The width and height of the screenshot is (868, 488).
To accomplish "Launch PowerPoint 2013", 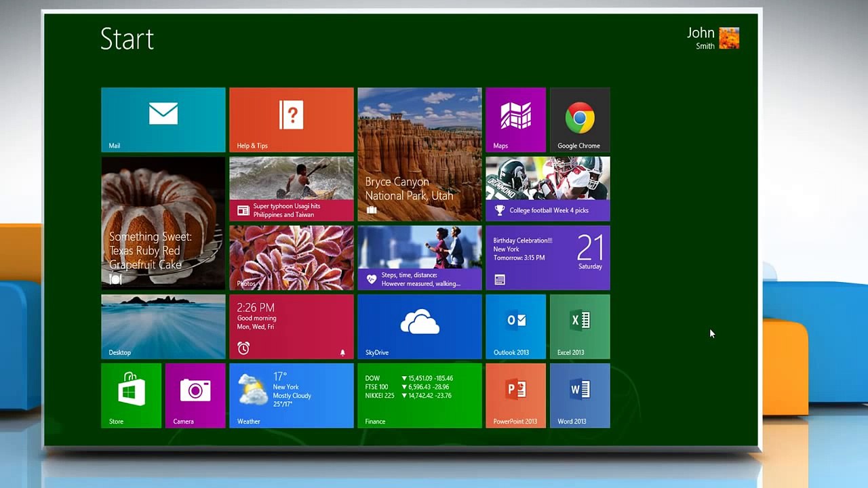I will [515, 396].
